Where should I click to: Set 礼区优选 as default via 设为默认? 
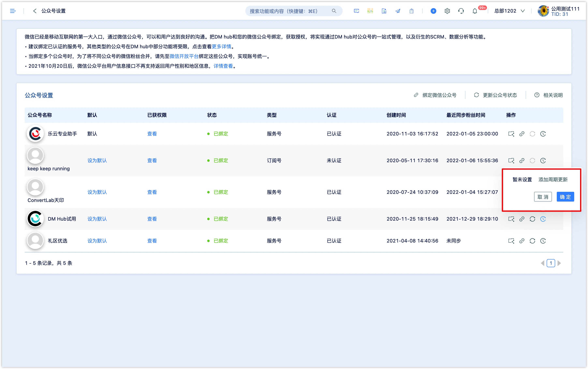(x=97, y=241)
